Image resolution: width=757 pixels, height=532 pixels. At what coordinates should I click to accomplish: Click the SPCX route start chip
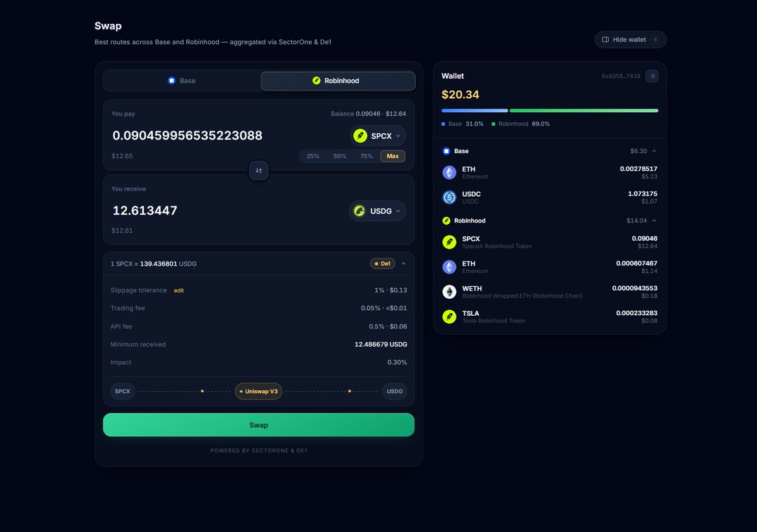pos(122,391)
